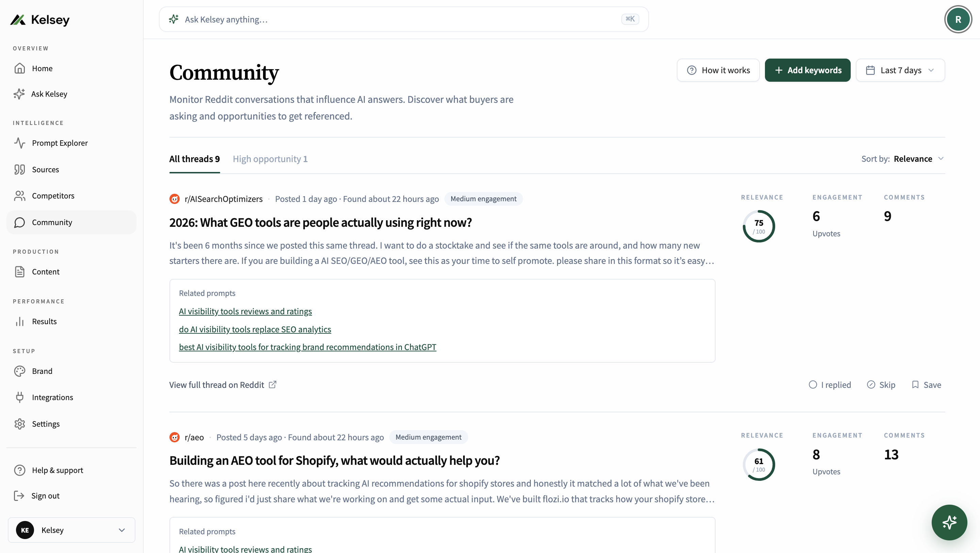The width and height of the screenshot is (980, 553).
Task: Select Community in the sidebar
Action: [x=71, y=222]
